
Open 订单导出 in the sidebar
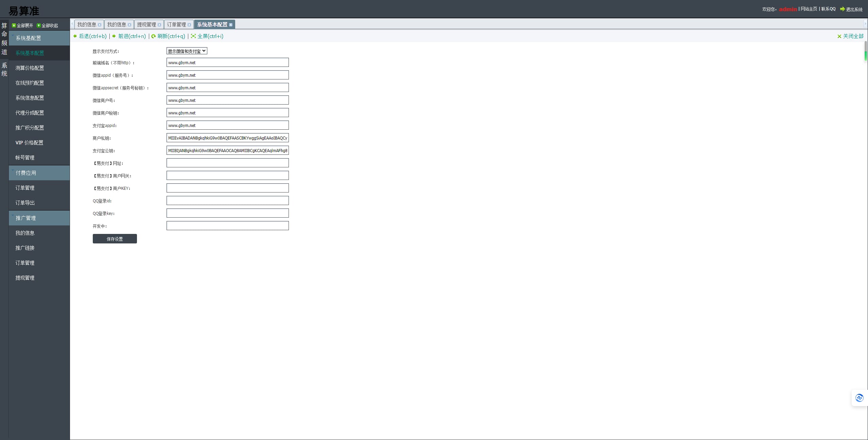(39, 203)
